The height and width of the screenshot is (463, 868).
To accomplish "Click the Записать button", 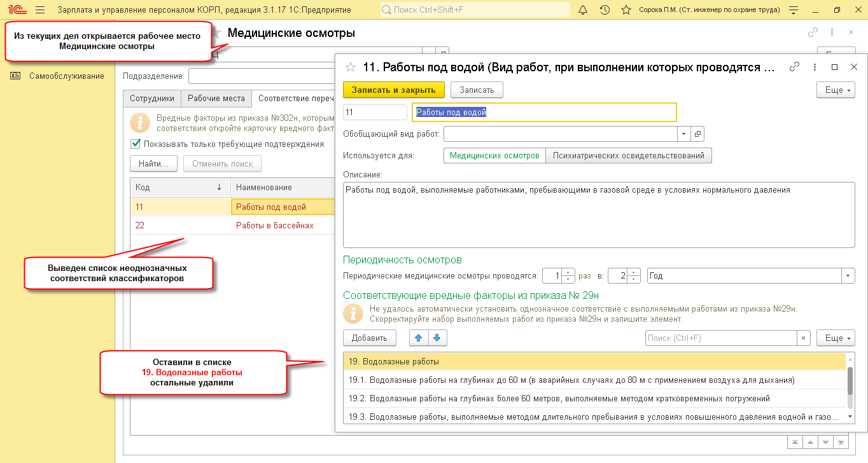I will [477, 90].
